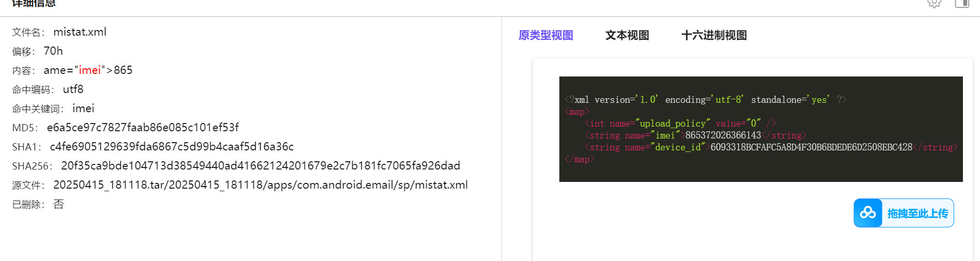
Task: Click the blue cloud upload icon
Action: pyautogui.click(x=868, y=213)
